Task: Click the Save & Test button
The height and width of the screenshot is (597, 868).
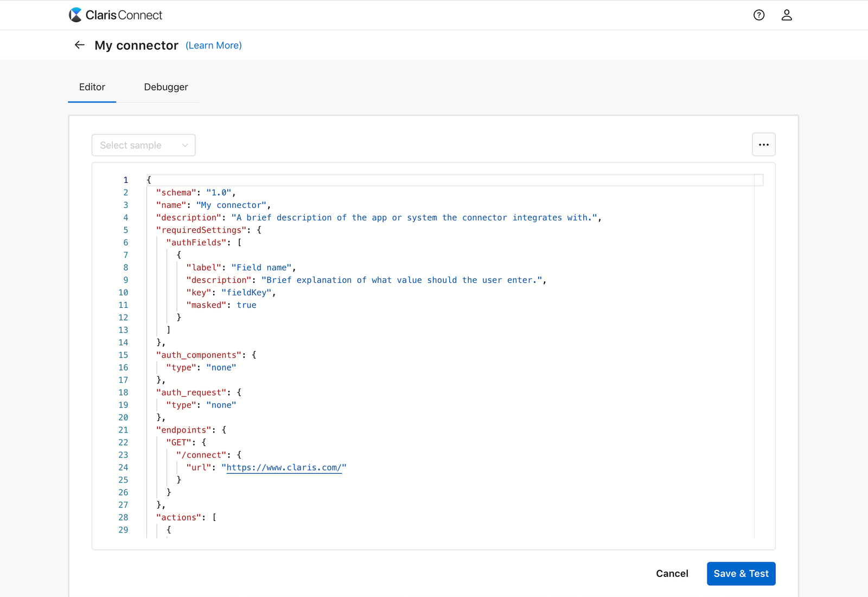Action: tap(741, 573)
